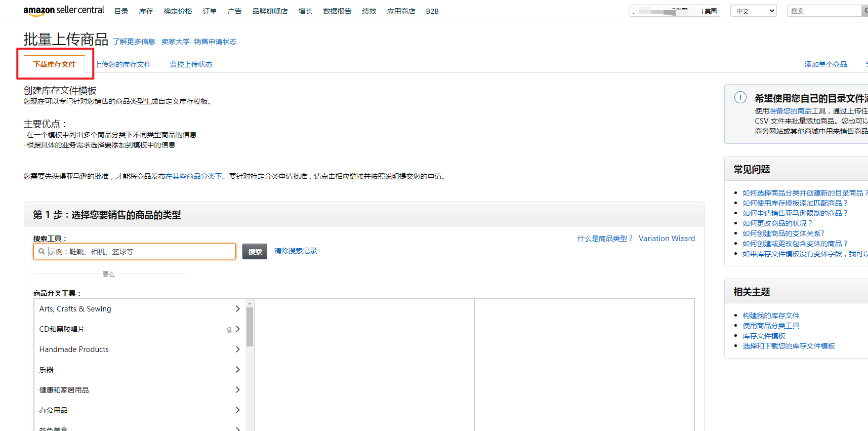
Task: Click the Amazon Seller Central logo
Action: 64,11
